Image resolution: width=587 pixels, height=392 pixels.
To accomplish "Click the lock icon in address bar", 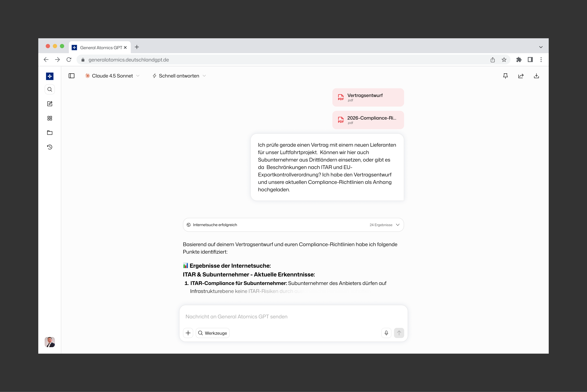I will click(83, 60).
